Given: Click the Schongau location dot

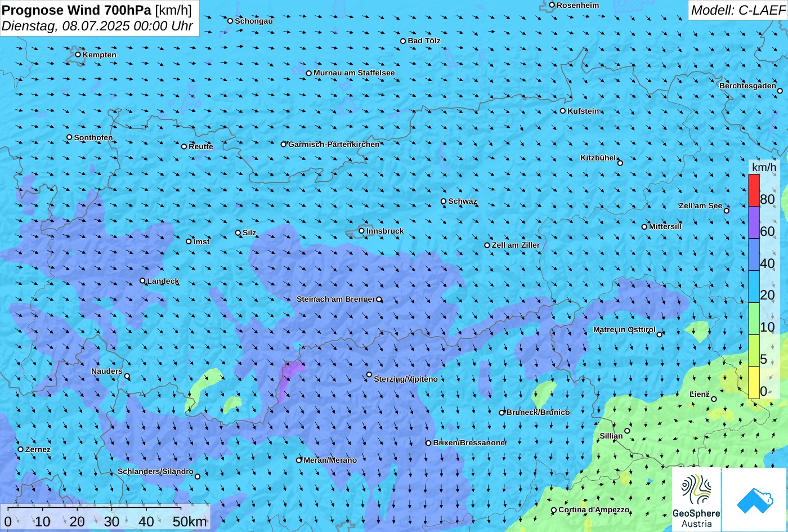Looking at the screenshot, I should [x=230, y=21].
